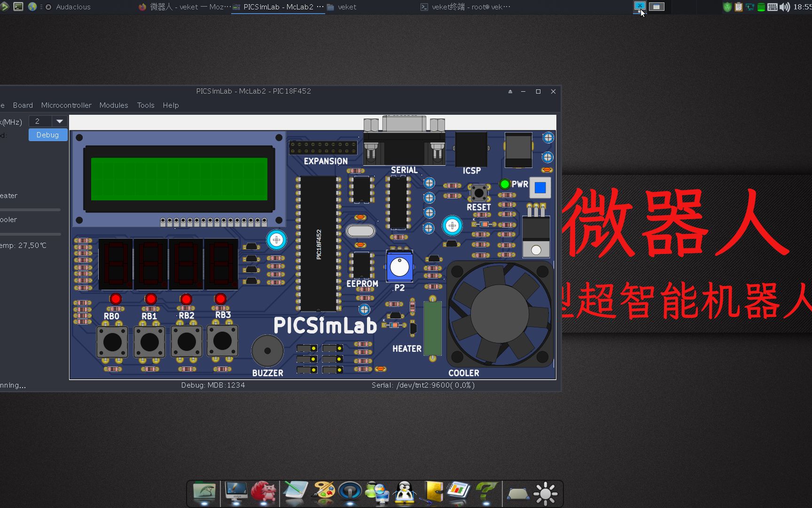Click the COOLER fan

[x=500, y=313]
